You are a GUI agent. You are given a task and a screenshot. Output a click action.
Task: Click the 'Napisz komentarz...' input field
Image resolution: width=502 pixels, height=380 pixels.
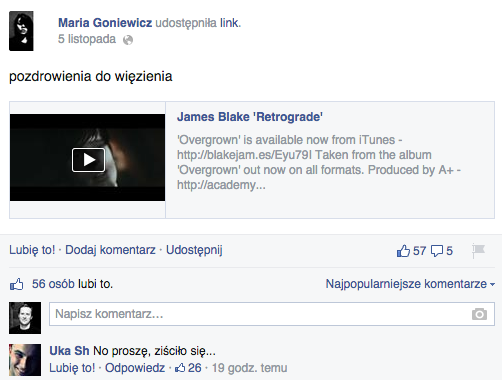[x=272, y=314]
